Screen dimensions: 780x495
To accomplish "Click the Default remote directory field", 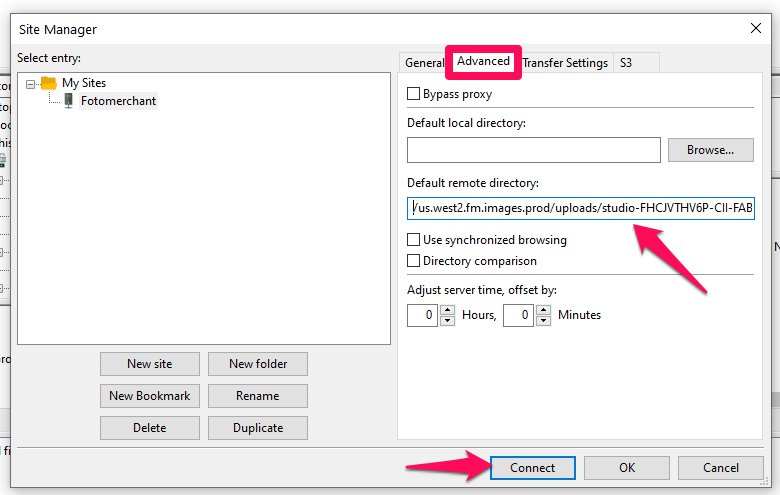I will click(x=581, y=208).
